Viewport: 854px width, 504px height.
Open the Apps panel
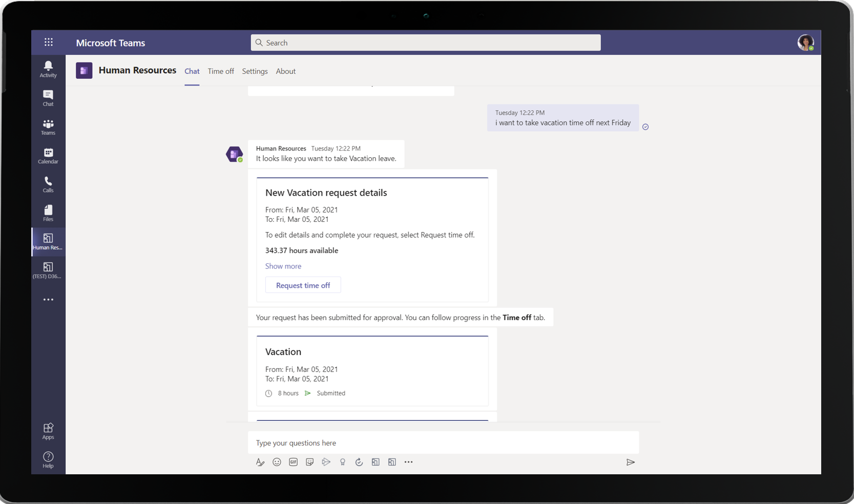point(48,430)
